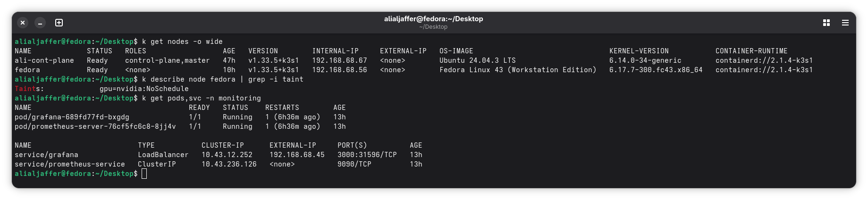The width and height of the screenshot is (868, 200).
Task: Click the LoadBalancer service type
Action: click(x=163, y=155)
